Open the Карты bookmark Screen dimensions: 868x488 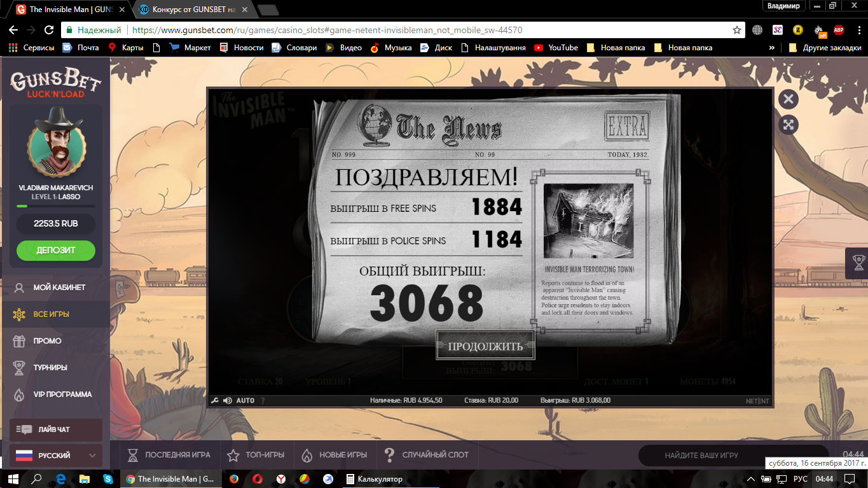point(126,48)
